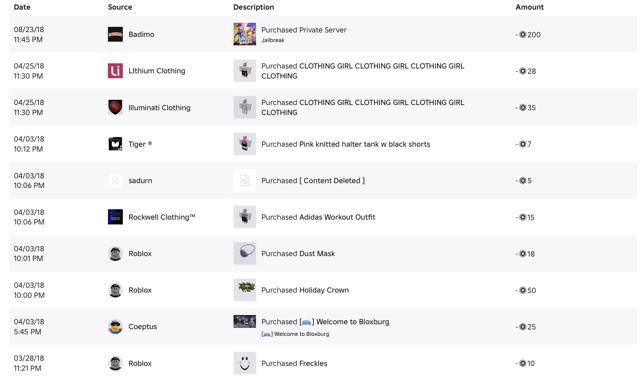Open the Roblox source link for Holiday Crown
This screenshot has width=640, height=386.
click(x=140, y=290)
